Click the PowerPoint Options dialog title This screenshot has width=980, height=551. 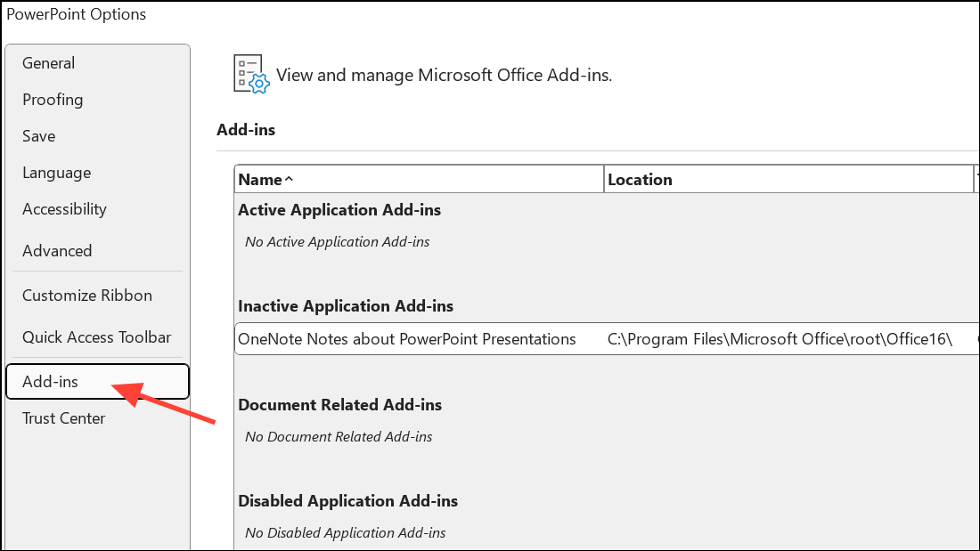(78, 14)
